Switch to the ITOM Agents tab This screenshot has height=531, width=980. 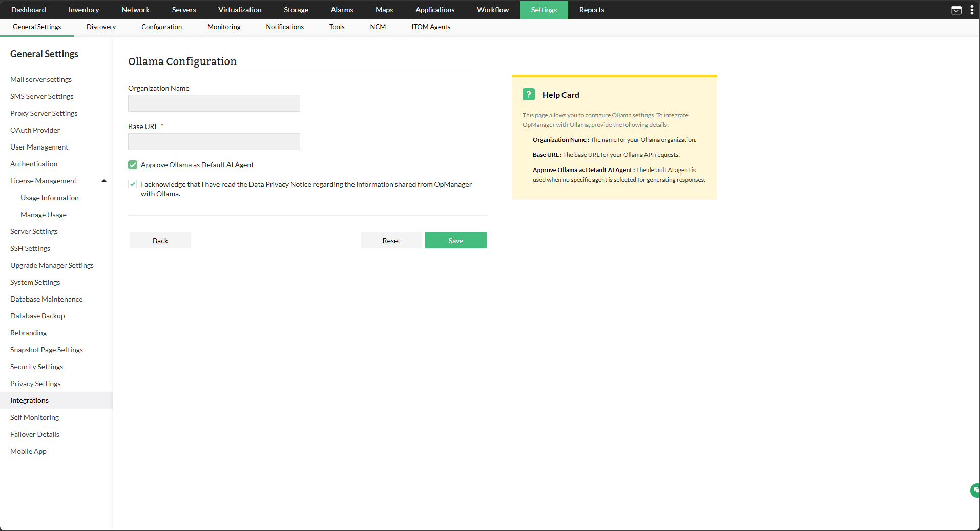pos(431,27)
